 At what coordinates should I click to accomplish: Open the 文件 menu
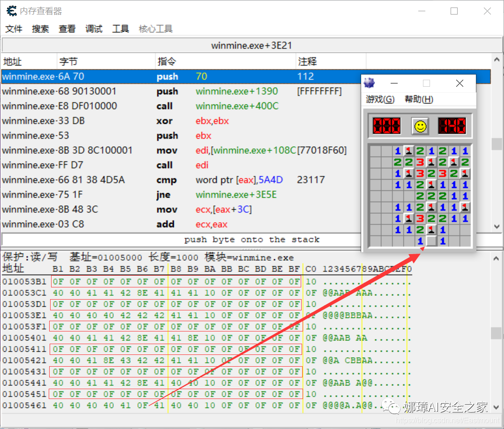(14, 29)
